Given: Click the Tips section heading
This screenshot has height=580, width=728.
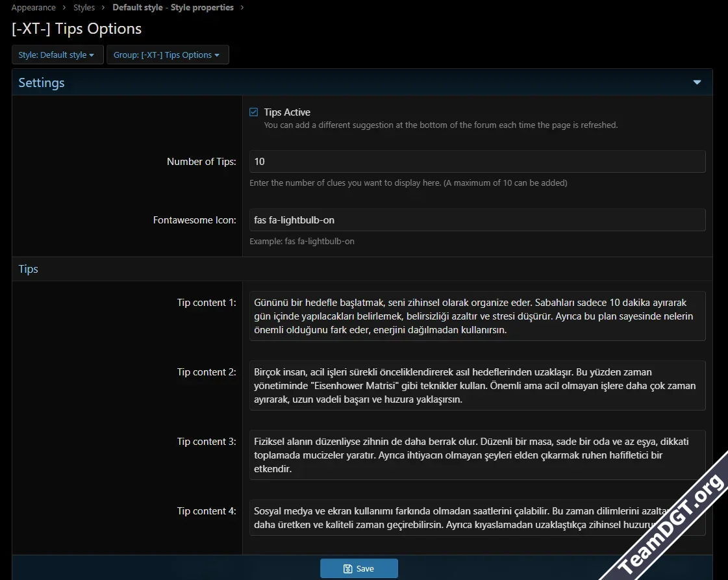Looking at the screenshot, I should point(29,269).
